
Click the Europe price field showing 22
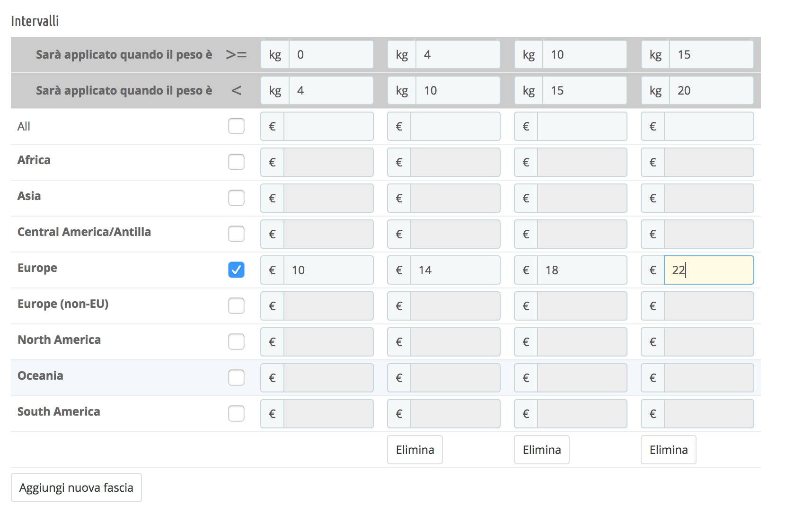point(708,270)
